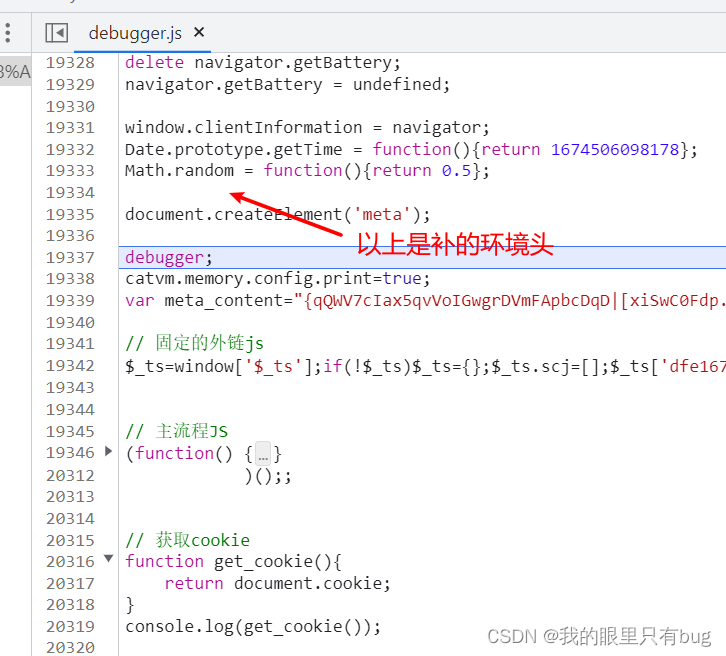Expand the collapsed code ellipsis placeholder
The height and width of the screenshot is (656, 726).
263,454
